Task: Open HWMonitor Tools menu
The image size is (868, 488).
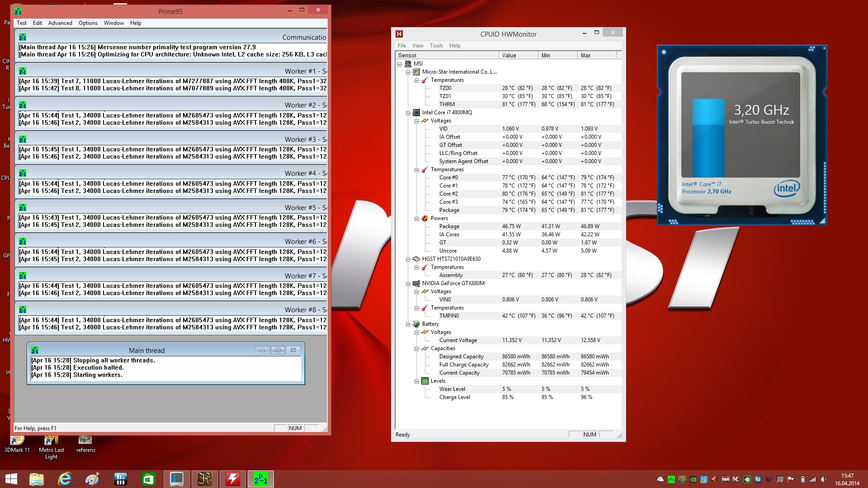Action: point(436,46)
